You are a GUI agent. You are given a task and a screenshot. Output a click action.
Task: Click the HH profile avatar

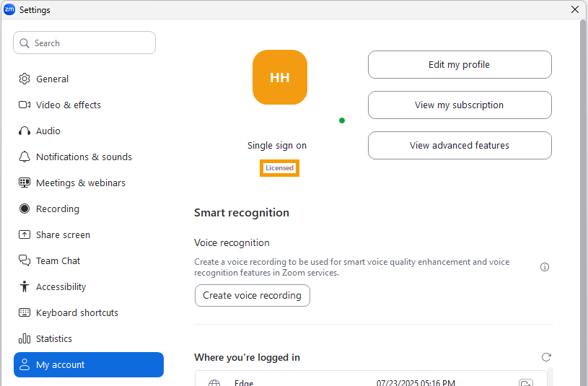(x=280, y=77)
